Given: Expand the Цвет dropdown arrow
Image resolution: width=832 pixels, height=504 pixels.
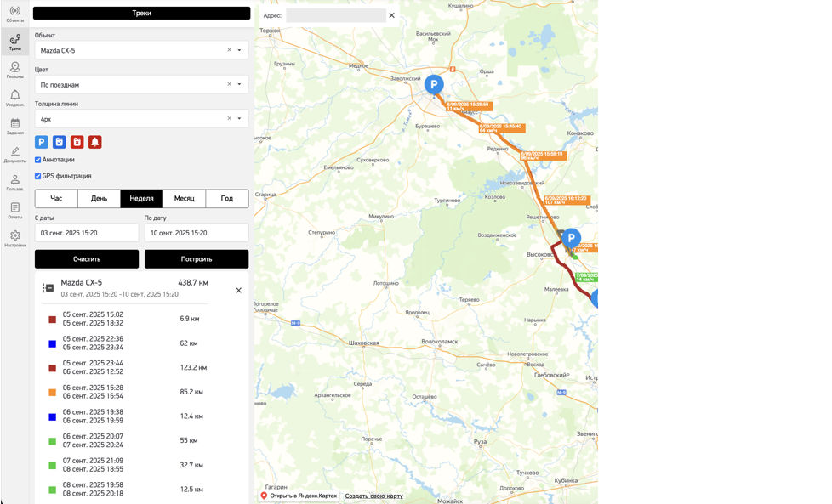Looking at the screenshot, I should pyautogui.click(x=239, y=84).
